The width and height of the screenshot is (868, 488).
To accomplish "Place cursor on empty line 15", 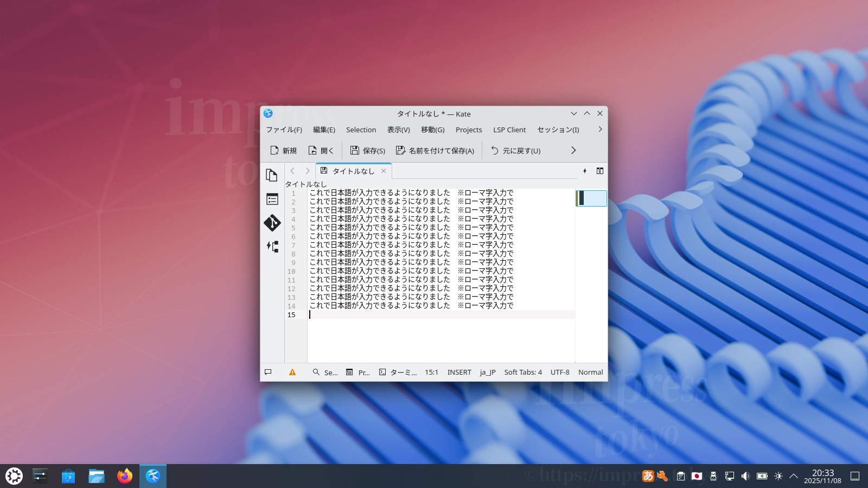I will (x=441, y=314).
